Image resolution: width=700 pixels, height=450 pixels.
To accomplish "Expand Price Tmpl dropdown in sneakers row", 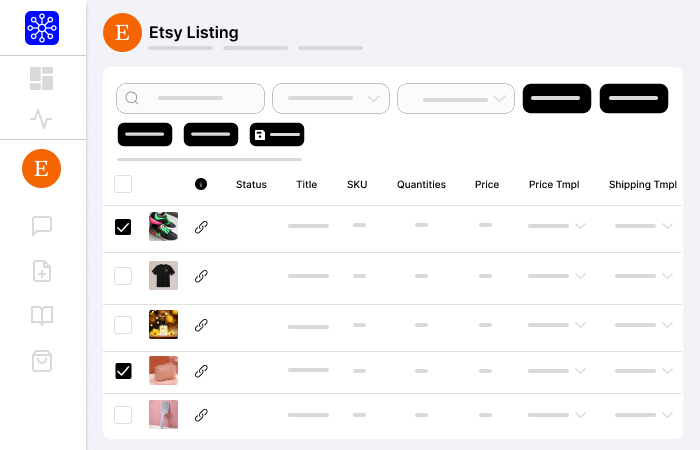I will (556, 226).
